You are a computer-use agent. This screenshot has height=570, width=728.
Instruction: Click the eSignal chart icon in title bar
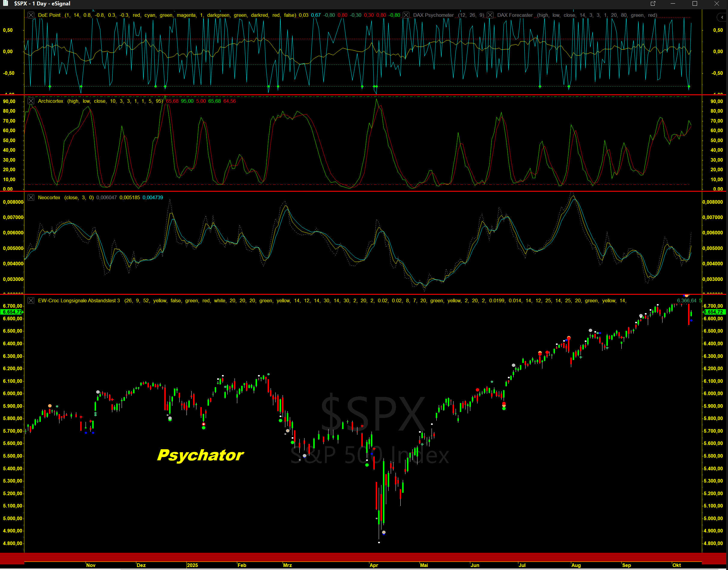coord(5,3)
